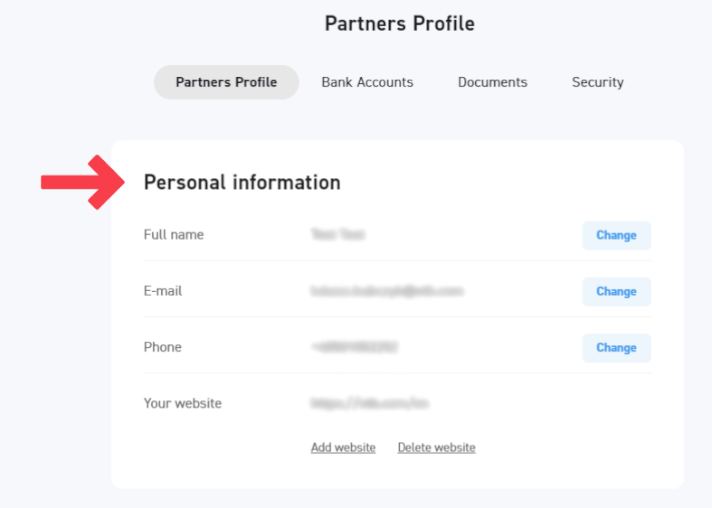Click the Personal information heading

click(242, 182)
